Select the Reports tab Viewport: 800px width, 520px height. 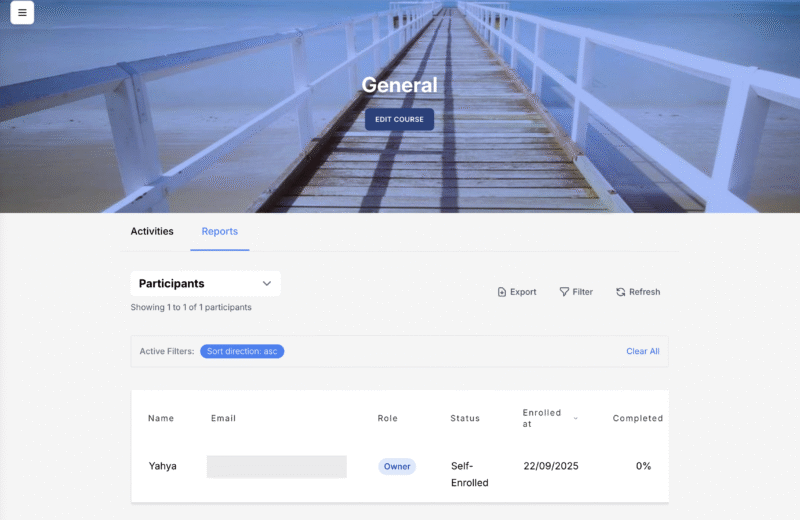pyautogui.click(x=220, y=231)
